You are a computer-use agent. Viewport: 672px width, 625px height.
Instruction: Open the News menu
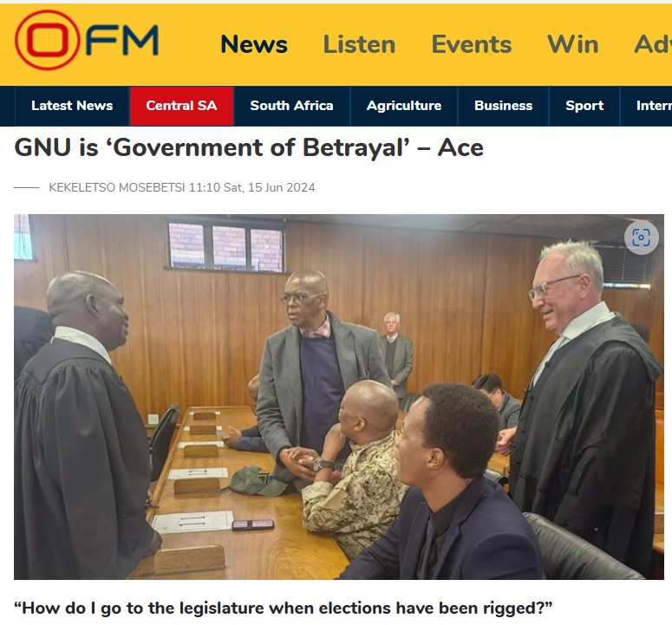(x=254, y=44)
